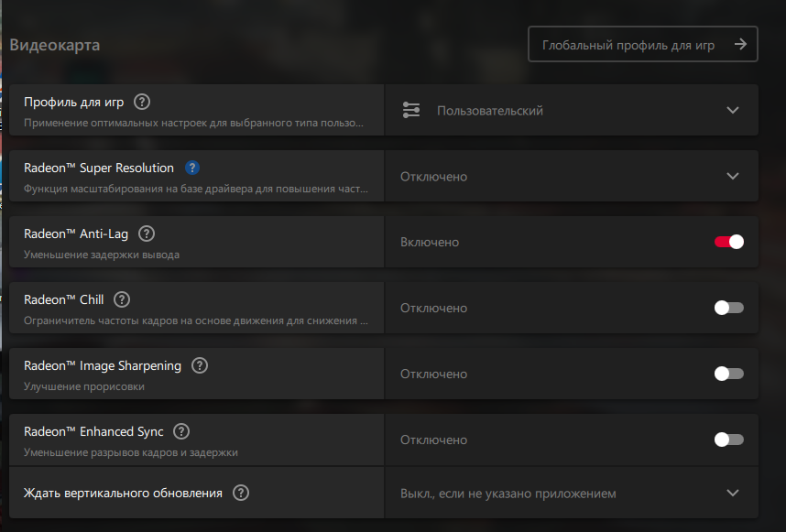
Task: Click Отключено status in Image Sharpening row
Action: tap(433, 375)
